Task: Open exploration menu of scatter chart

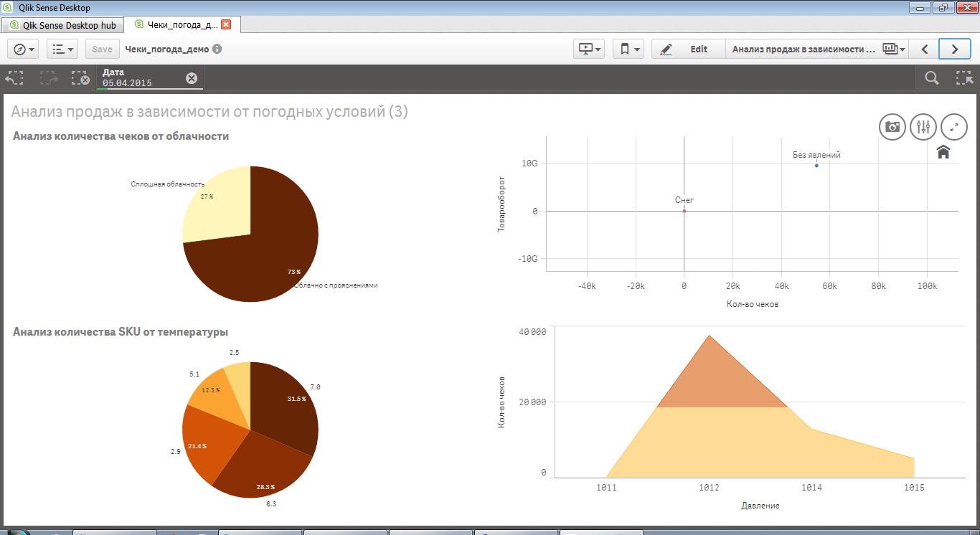Action: (923, 127)
